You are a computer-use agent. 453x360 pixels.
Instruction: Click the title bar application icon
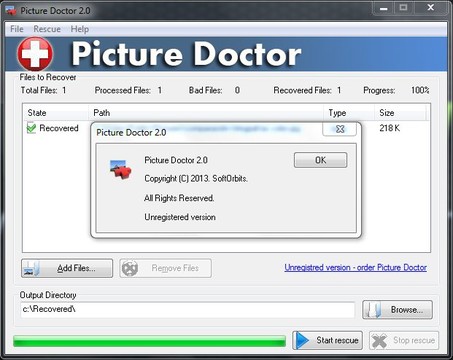pyautogui.click(x=11, y=11)
